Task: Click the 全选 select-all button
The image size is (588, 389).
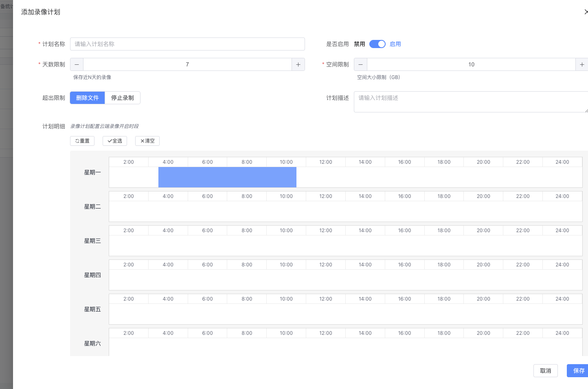Action: (115, 141)
